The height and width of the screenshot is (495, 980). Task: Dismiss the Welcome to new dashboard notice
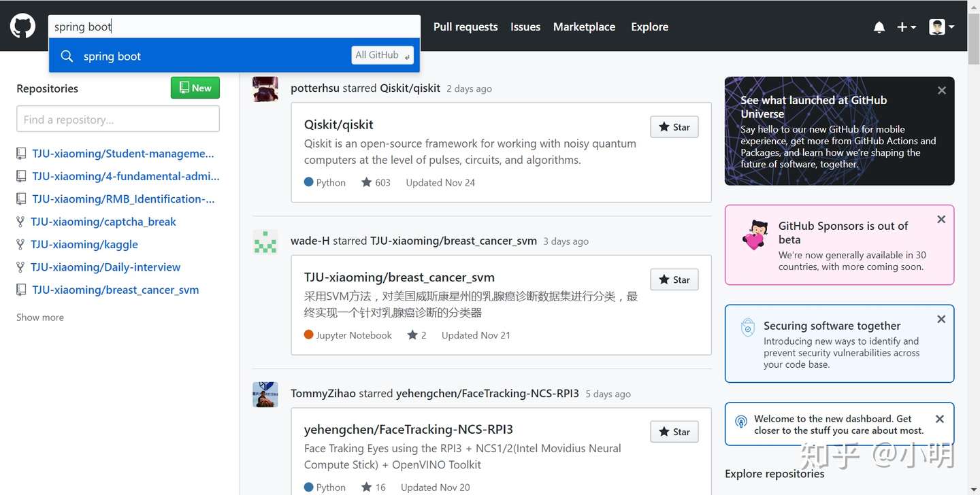(940, 419)
